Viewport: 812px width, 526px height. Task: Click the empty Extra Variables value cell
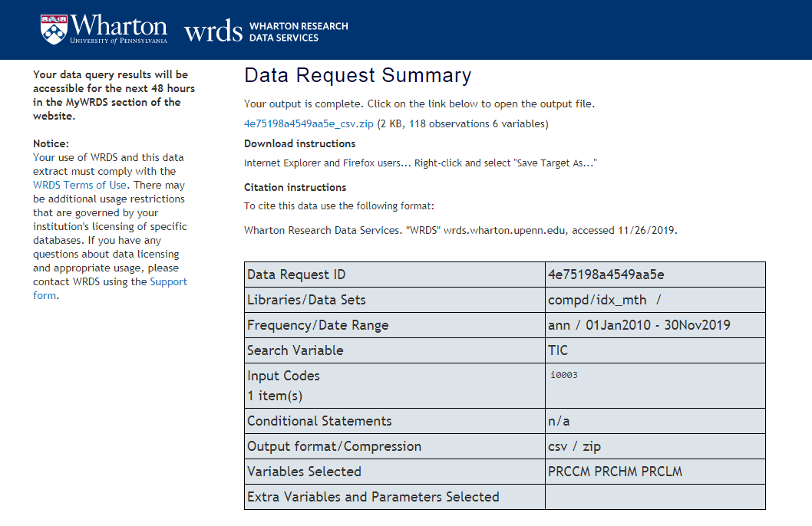click(x=655, y=497)
